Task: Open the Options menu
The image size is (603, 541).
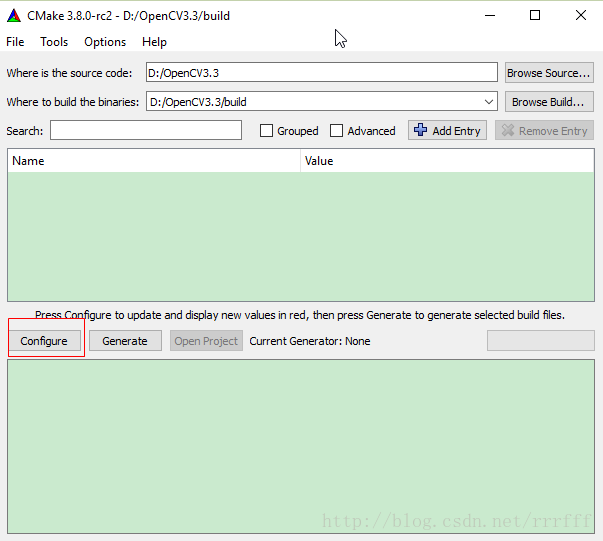Action: pos(105,42)
